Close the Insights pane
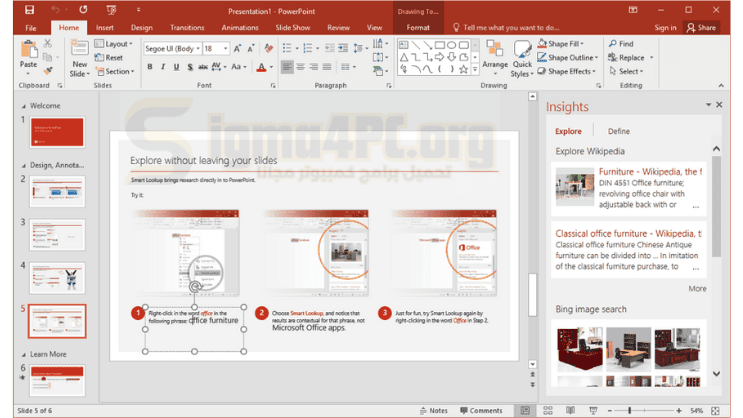 pyautogui.click(x=719, y=105)
